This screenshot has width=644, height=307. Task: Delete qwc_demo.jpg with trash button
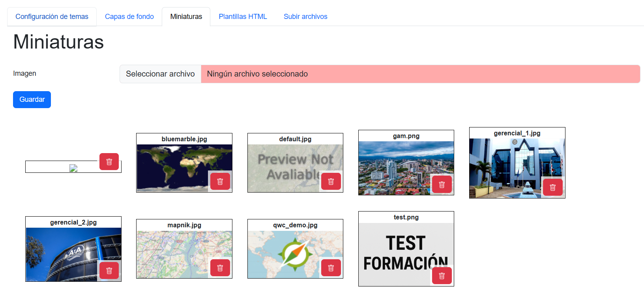(331, 268)
